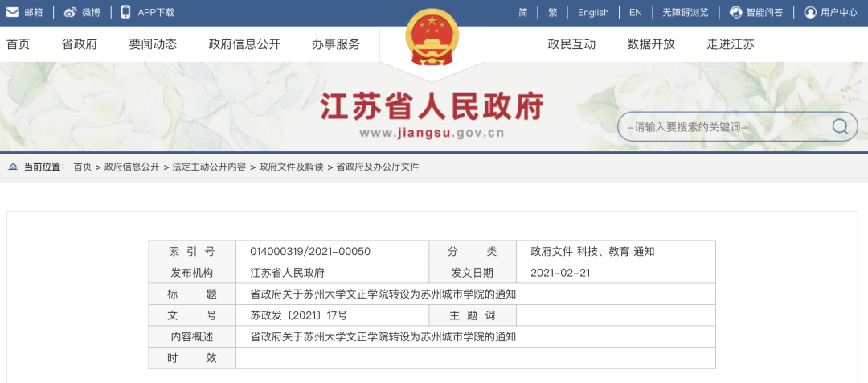Click the smart Q&A headset icon
Screen dimensions: 868x383
click(x=735, y=12)
